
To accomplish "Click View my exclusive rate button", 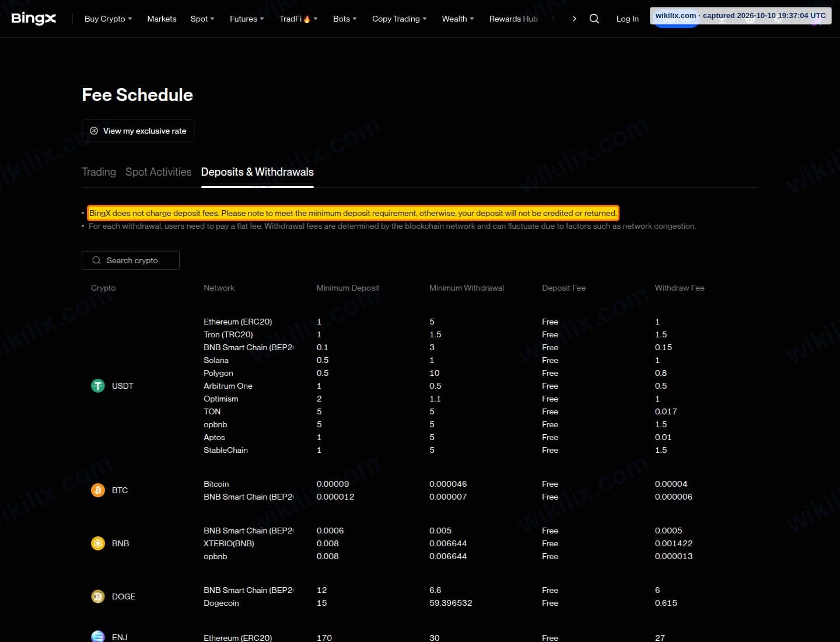I will pos(138,131).
